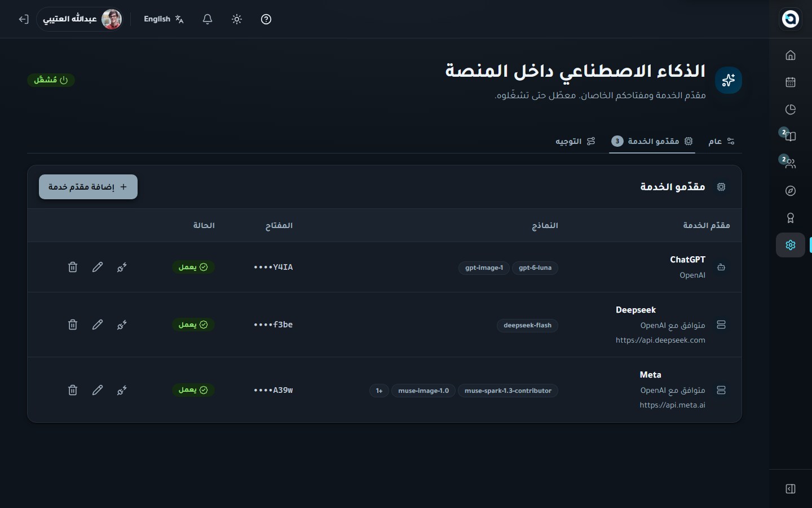Image resolution: width=812 pixels, height=508 pixels.
Task: Select the settings gear in sidebar
Action: [791, 245]
